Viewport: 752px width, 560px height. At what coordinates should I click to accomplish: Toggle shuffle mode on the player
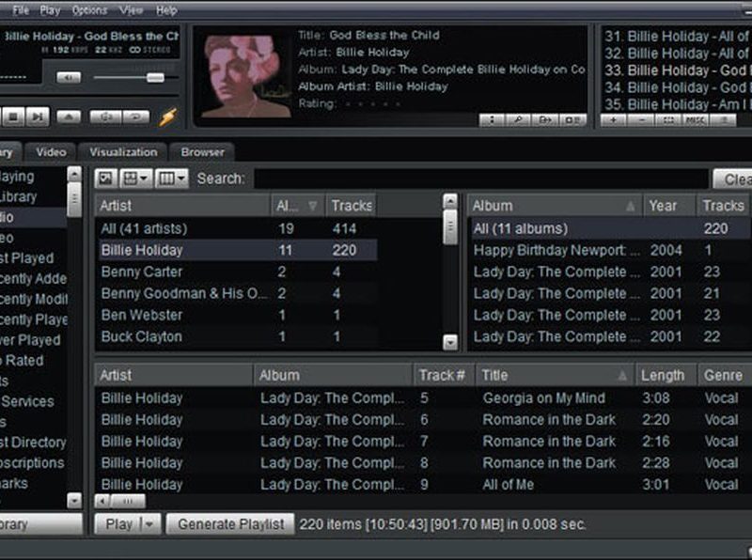[x=104, y=117]
